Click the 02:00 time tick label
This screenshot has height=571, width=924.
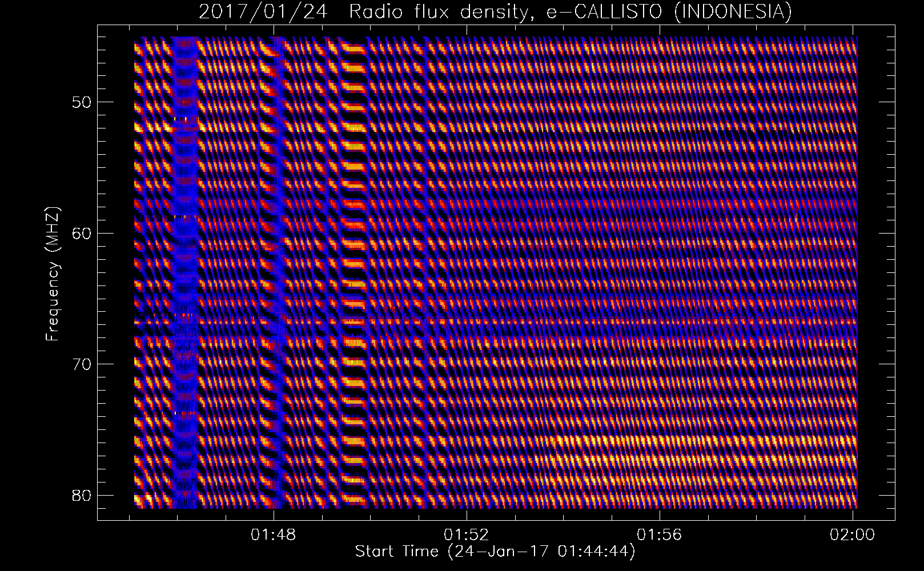click(853, 534)
